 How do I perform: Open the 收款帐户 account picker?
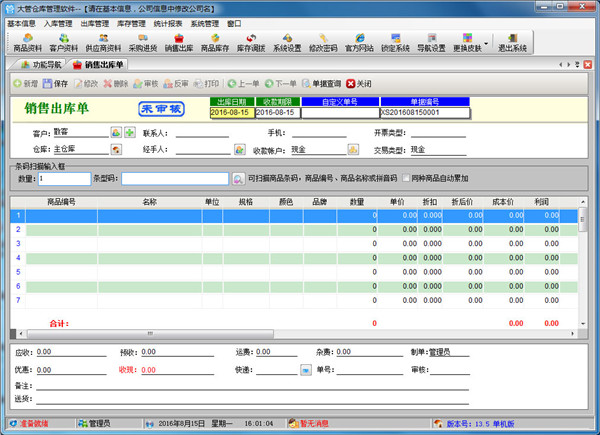click(353, 150)
